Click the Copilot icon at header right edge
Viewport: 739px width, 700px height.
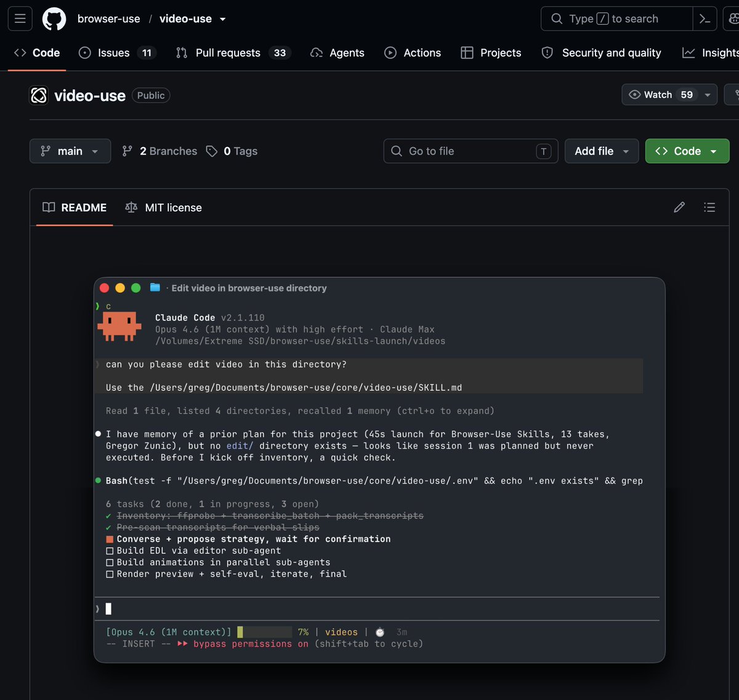coord(734,18)
